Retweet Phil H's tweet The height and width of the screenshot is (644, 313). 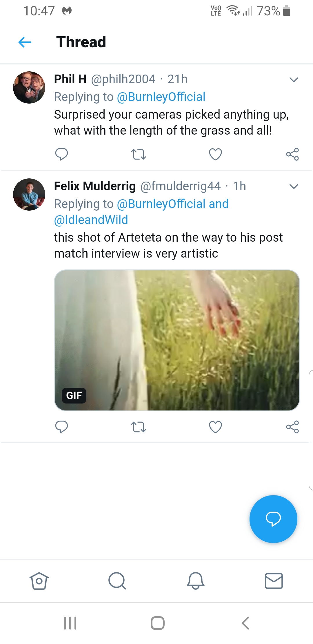click(x=138, y=154)
